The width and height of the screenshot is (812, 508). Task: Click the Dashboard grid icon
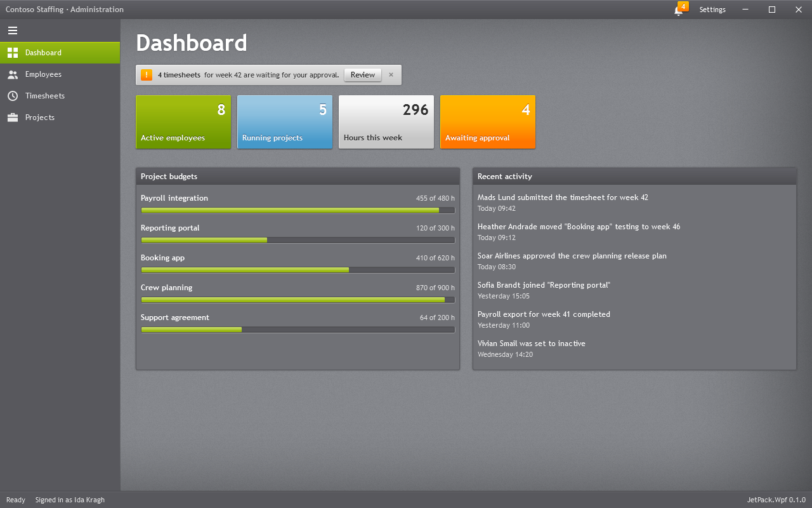click(x=13, y=53)
